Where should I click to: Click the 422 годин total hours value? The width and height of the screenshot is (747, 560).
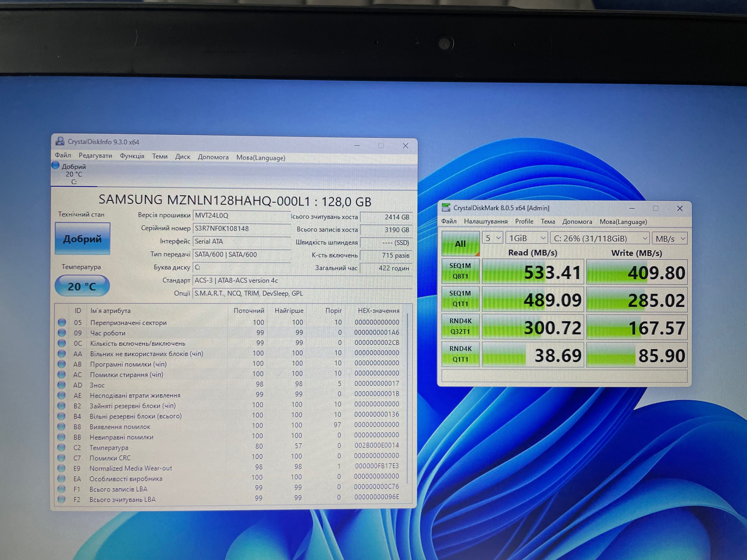coord(386,268)
